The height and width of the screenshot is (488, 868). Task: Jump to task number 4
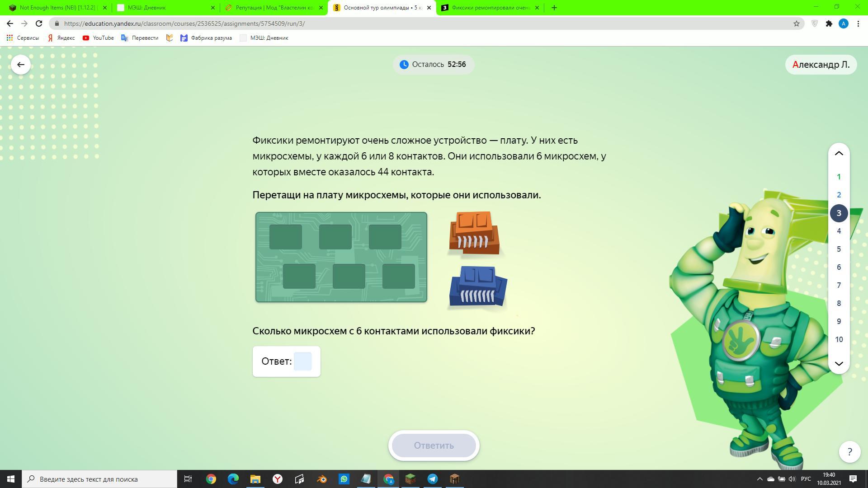click(x=839, y=231)
